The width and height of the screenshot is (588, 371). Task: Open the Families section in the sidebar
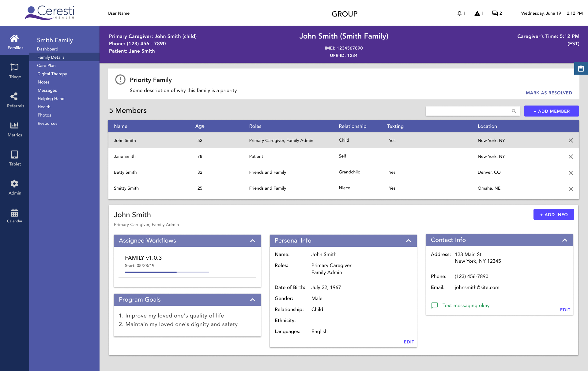coord(14,41)
